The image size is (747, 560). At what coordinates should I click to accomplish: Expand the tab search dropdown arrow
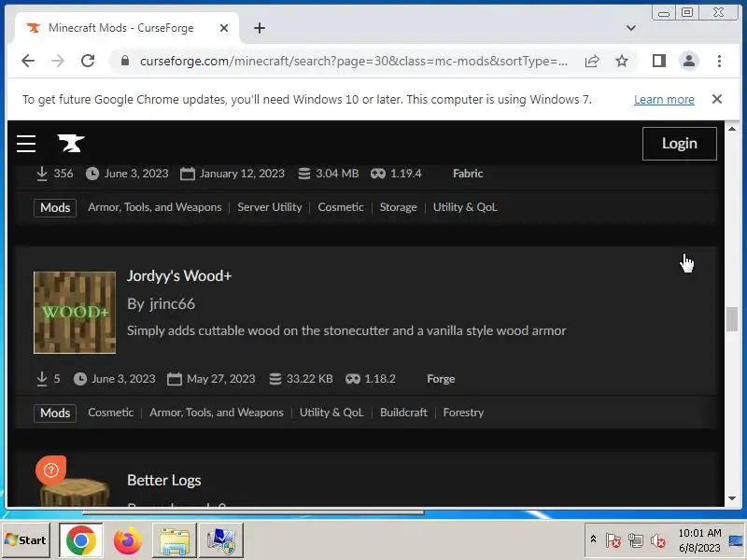click(x=631, y=28)
